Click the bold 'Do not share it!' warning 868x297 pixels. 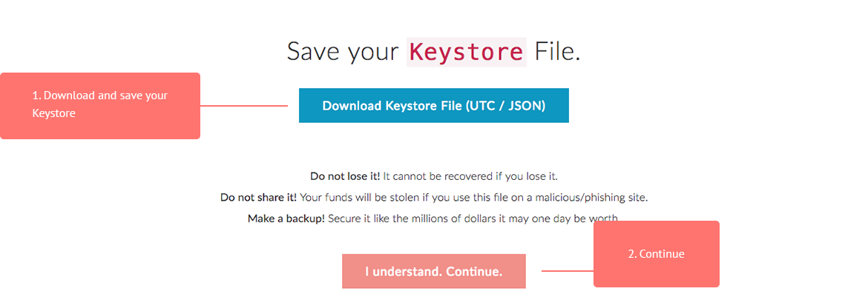pyautogui.click(x=258, y=198)
